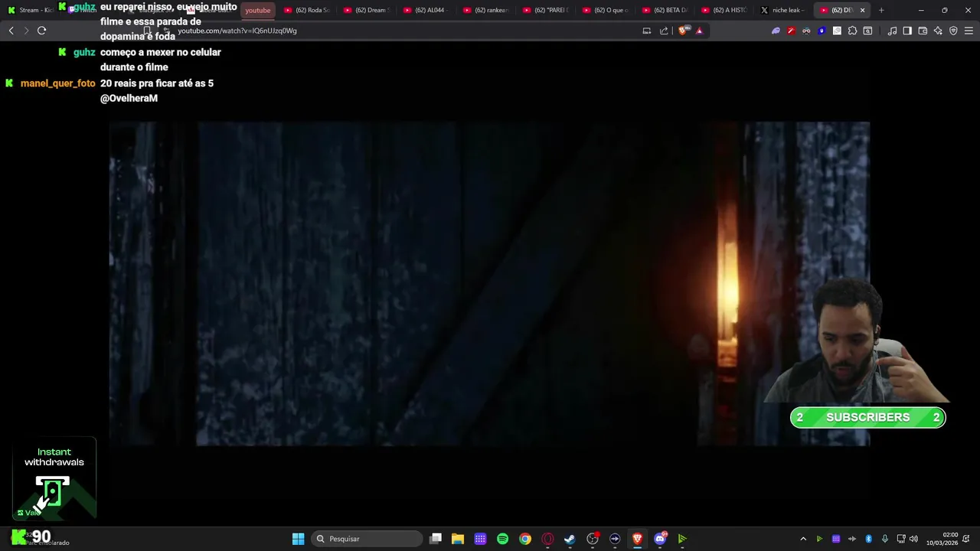Click the Brave VPN shield icon
This screenshot has width=980, height=551.
(953, 31)
